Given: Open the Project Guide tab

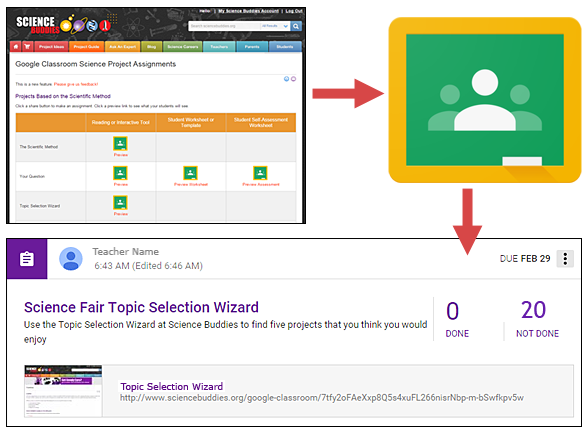Looking at the screenshot, I should 86,47.
